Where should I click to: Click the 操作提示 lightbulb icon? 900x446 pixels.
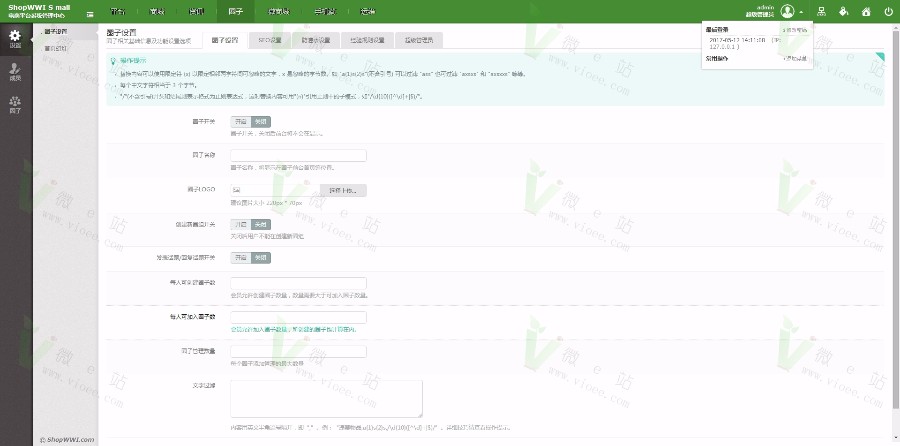coord(113,60)
